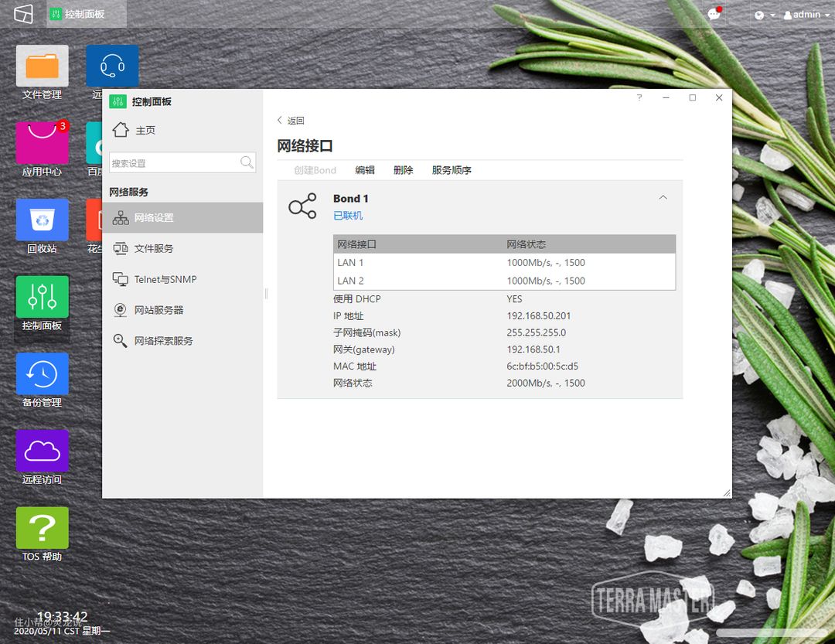Click 服务顺序 in the toolbar

click(x=452, y=170)
